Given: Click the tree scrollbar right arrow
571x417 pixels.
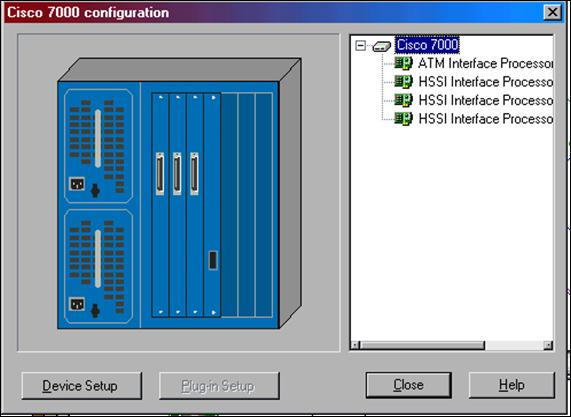Looking at the screenshot, I should point(548,345).
